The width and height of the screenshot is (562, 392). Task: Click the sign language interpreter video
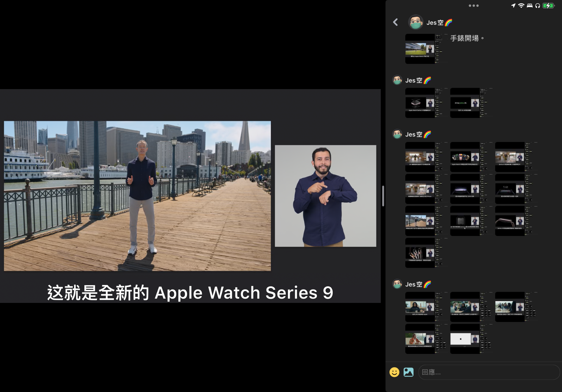pos(325,196)
